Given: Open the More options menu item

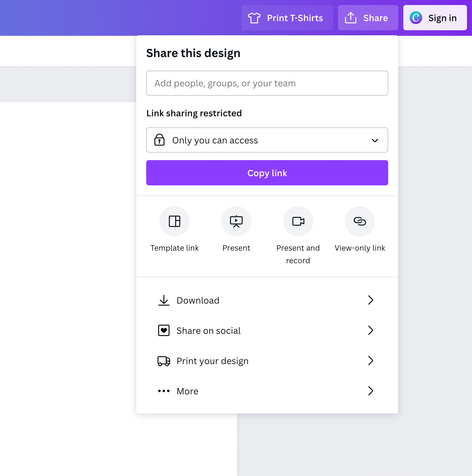Looking at the screenshot, I should click(188, 391).
